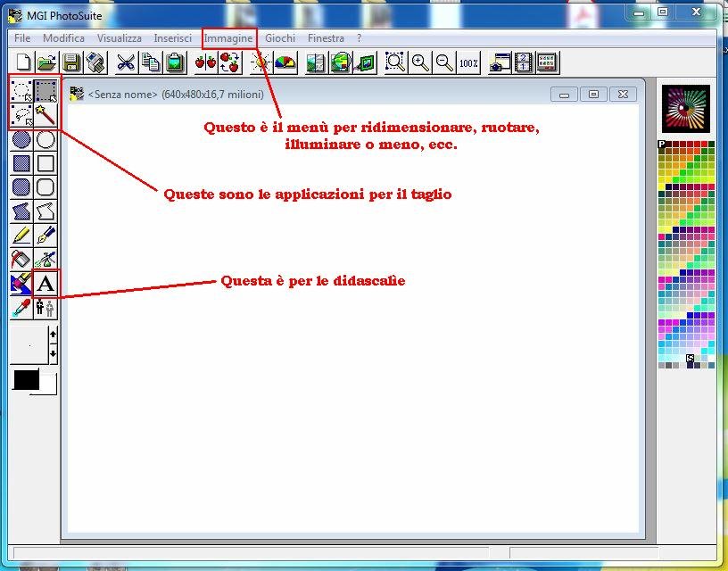The height and width of the screenshot is (571, 728).
Task: Zoom in using the plus magnifier
Action: pyautogui.click(x=420, y=62)
